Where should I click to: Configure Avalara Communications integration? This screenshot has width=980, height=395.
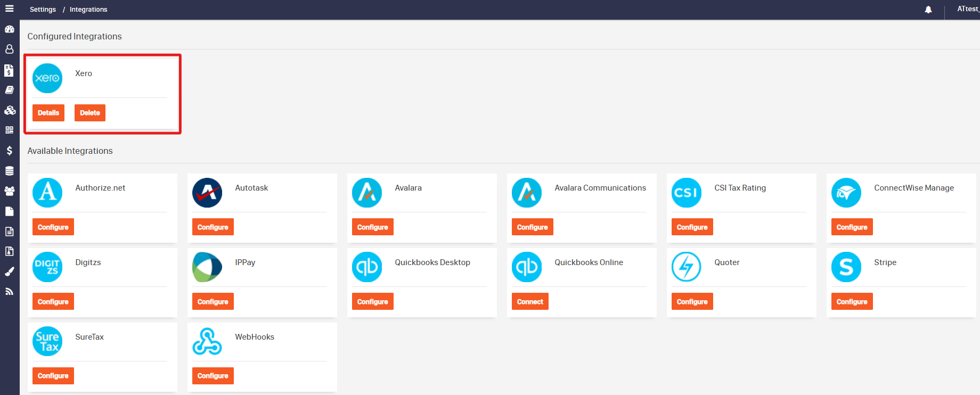pos(533,227)
